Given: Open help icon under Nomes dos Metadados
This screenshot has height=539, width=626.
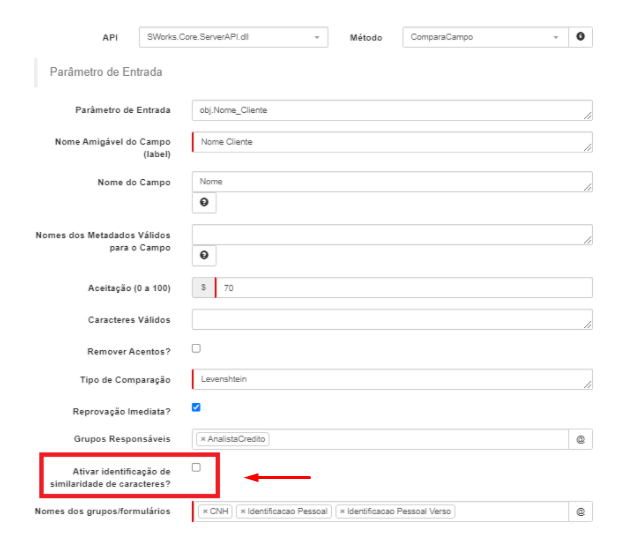Looking at the screenshot, I should coord(204,255).
